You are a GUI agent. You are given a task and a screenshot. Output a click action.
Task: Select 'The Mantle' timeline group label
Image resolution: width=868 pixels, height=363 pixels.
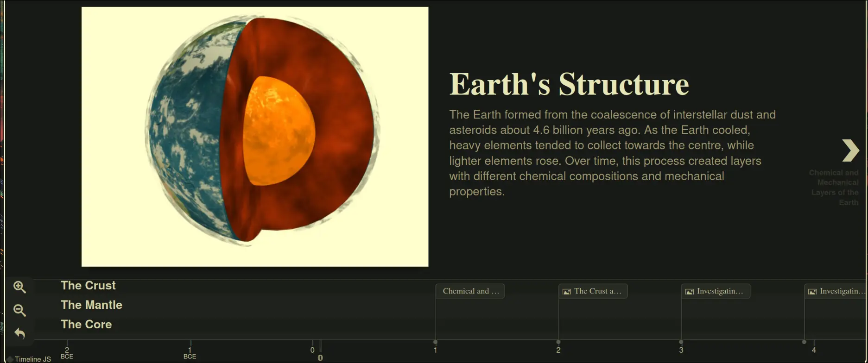[91, 305]
